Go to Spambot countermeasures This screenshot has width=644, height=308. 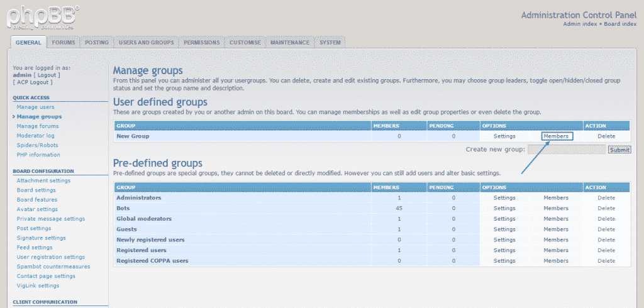point(53,267)
